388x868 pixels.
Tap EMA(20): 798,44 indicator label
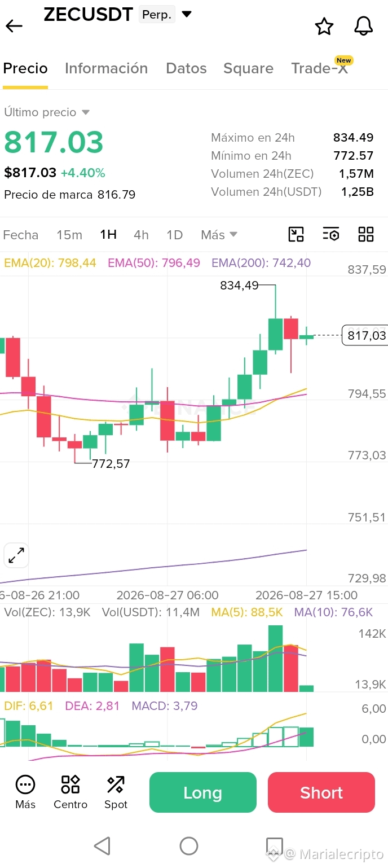point(50,262)
